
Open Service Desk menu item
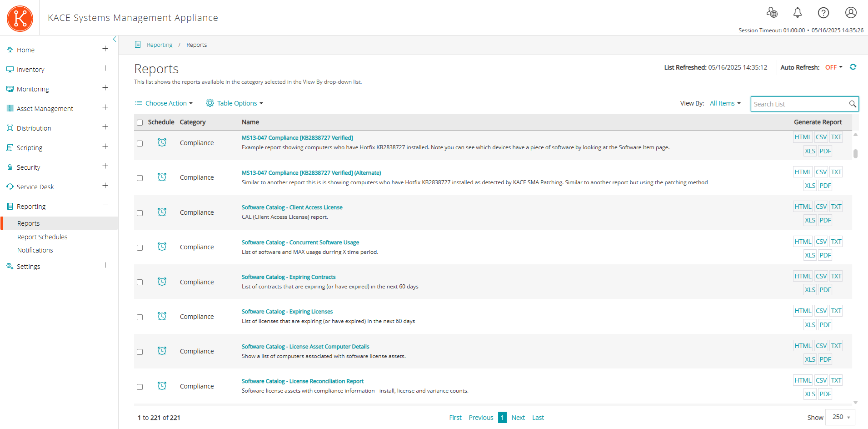click(35, 187)
